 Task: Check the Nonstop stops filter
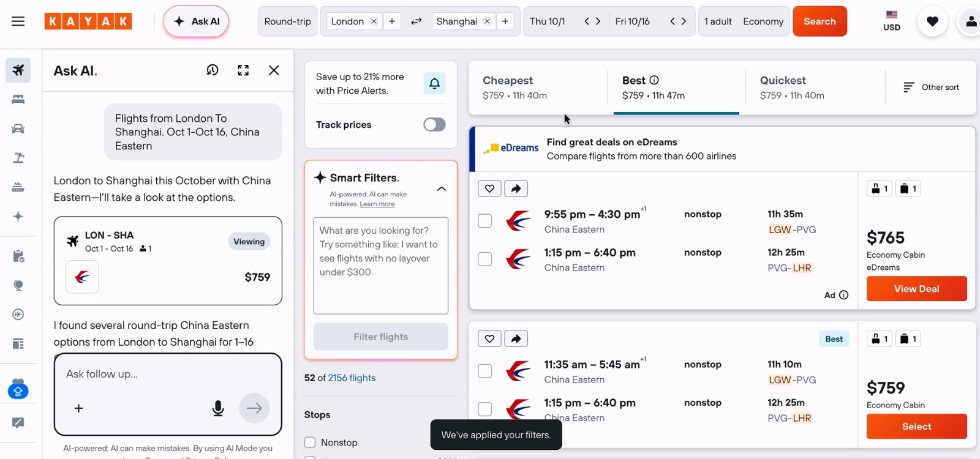coord(310,442)
